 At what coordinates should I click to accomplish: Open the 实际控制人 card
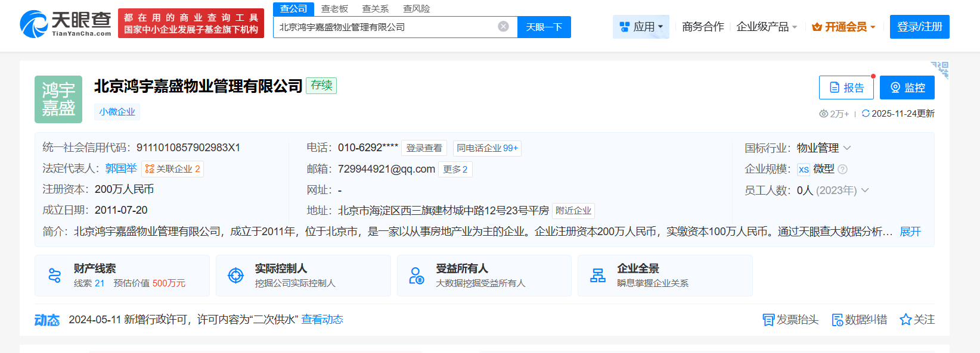[303, 276]
